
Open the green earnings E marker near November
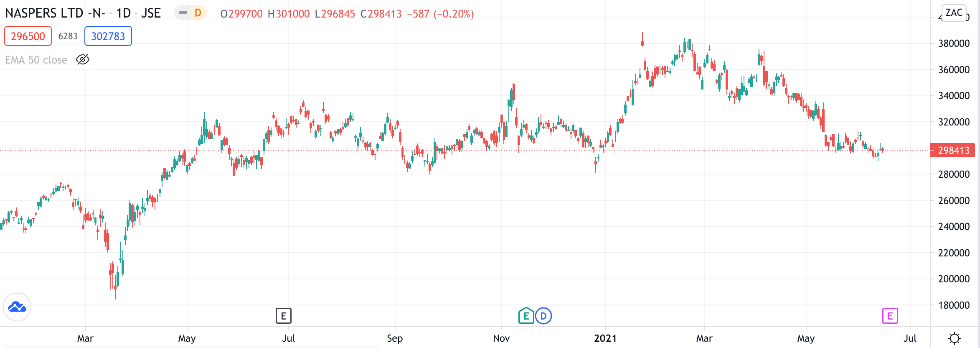pyautogui.click(x=526, y=316)
